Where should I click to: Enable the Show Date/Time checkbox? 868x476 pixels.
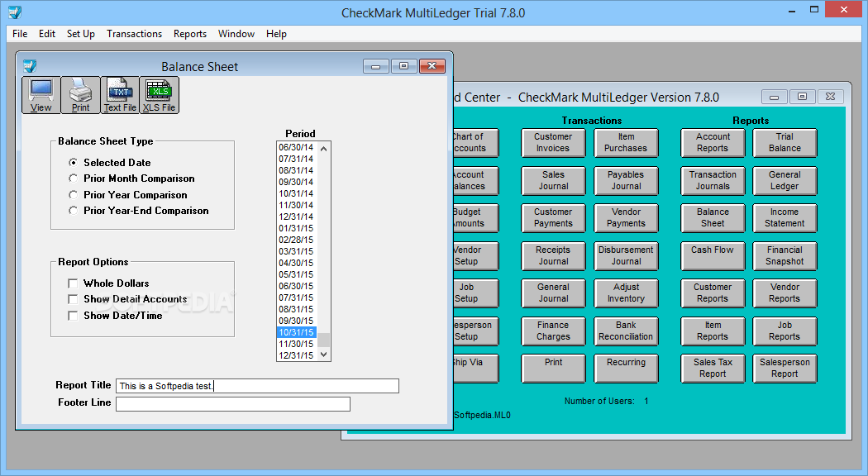click(x=73, y=316)
